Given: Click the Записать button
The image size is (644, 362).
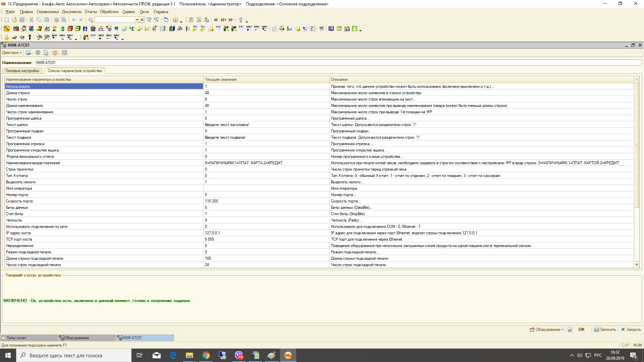Looking at the screenshot, I should tap(605, 329).
